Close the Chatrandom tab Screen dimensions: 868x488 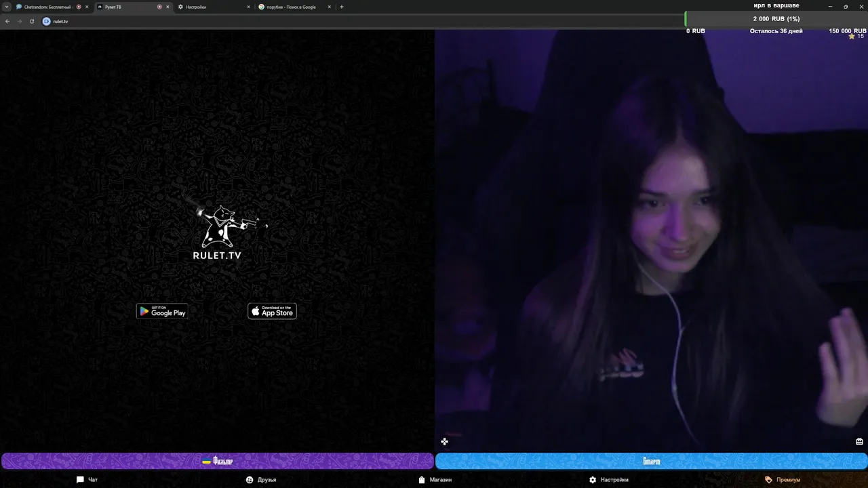point(87,7)
